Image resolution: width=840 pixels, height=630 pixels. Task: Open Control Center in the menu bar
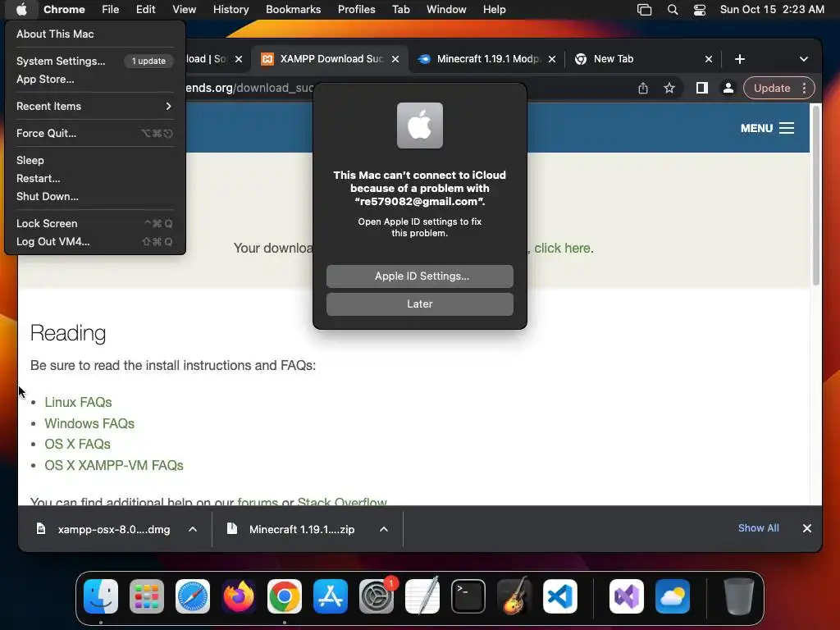pyautogui.click(x=700, y=10)
